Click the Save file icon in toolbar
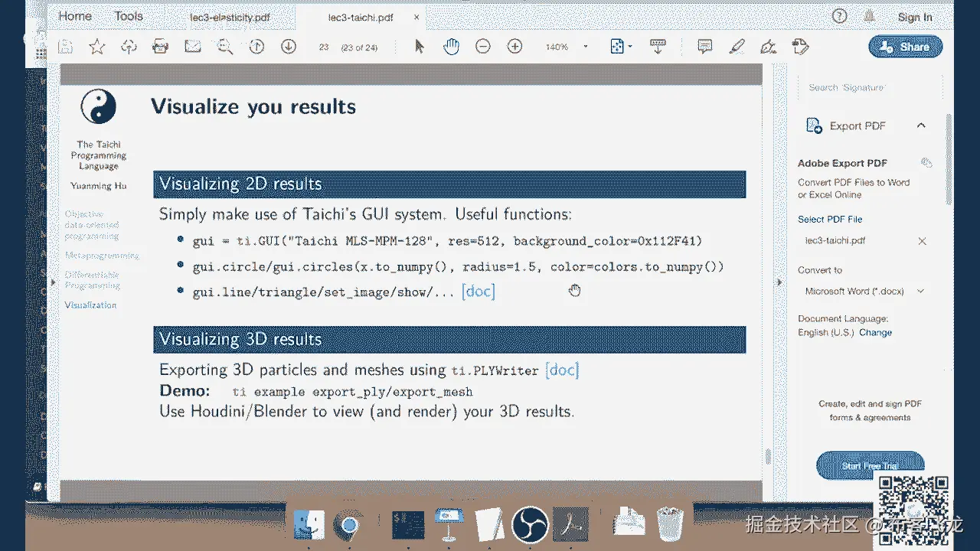 [66, 47]
